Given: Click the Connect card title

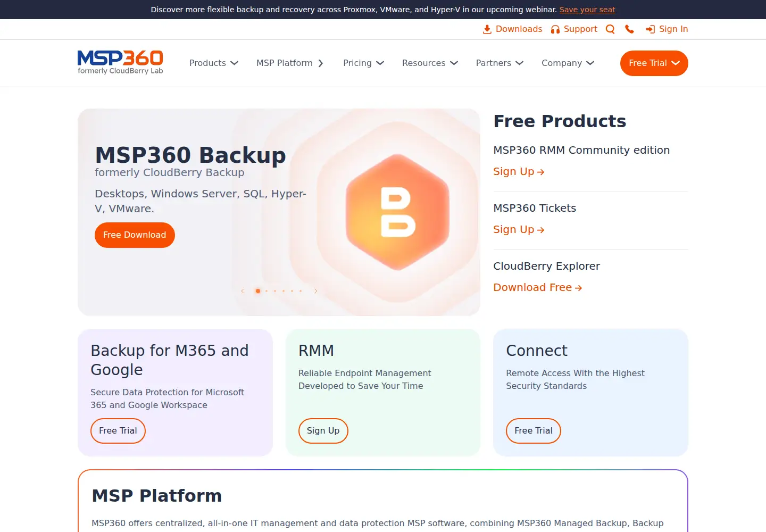Looking at the screenshot, I should pyautogui.click(x=537, y=351).
